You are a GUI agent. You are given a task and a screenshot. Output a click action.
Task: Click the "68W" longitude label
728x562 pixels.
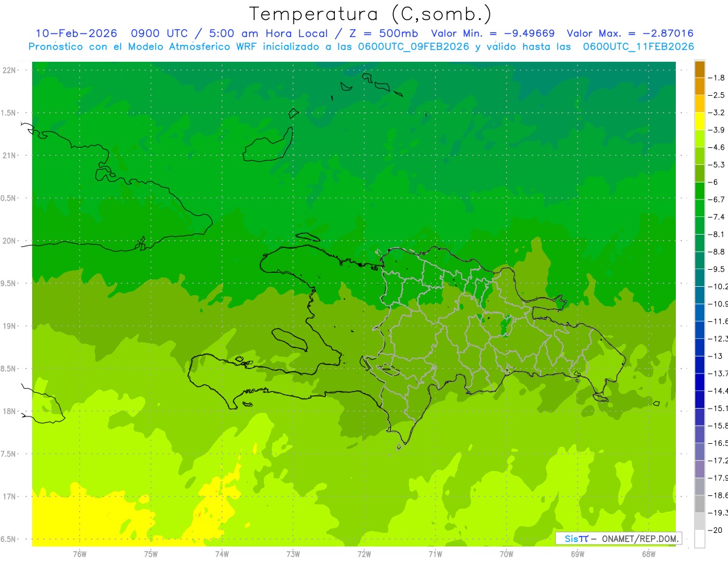pyautogui.click(x=649, y=553)
